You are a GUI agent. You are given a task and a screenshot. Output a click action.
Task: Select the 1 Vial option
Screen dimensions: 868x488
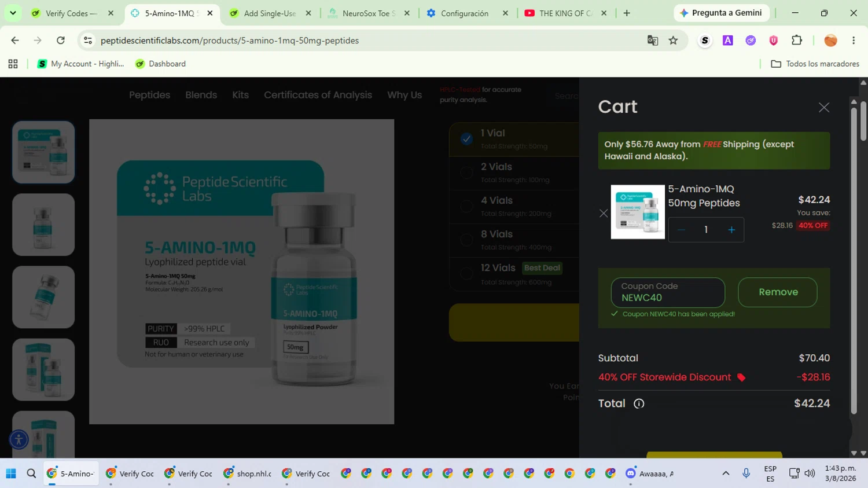(514, 139)
